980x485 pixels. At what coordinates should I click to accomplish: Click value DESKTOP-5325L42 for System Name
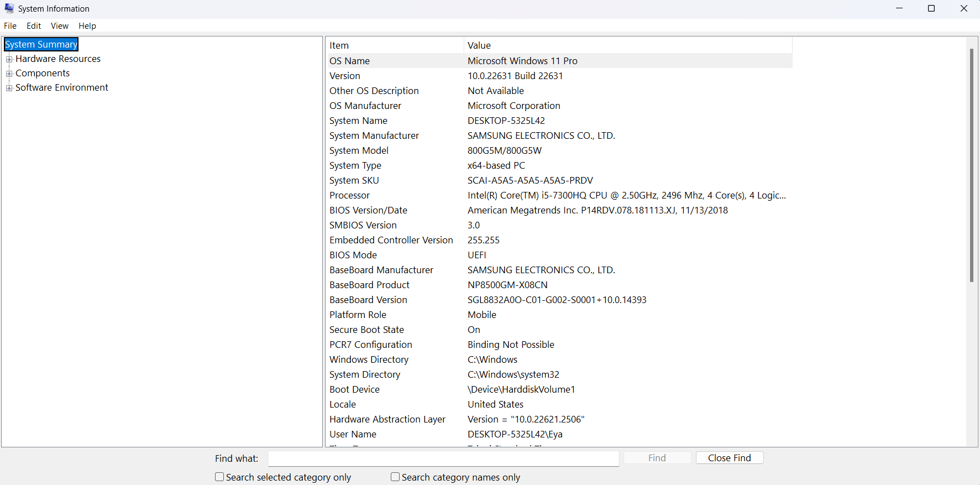pos(506,121)
